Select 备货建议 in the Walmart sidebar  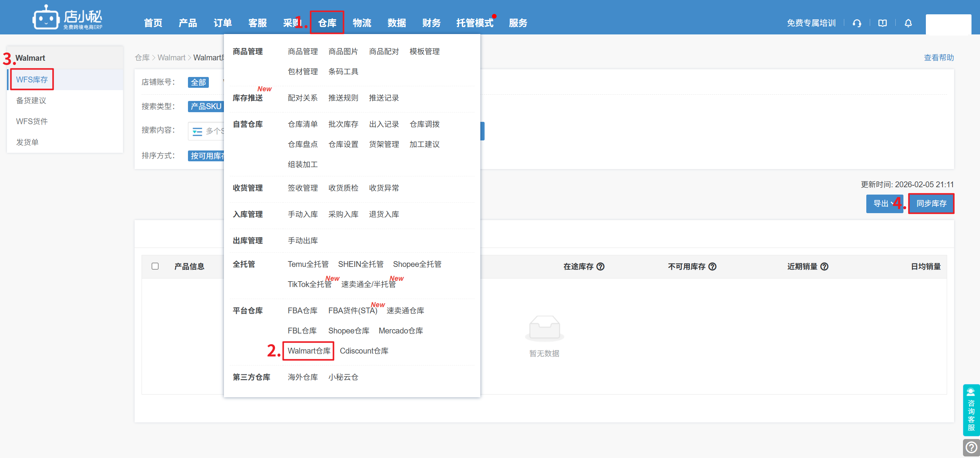click(31, 101)
